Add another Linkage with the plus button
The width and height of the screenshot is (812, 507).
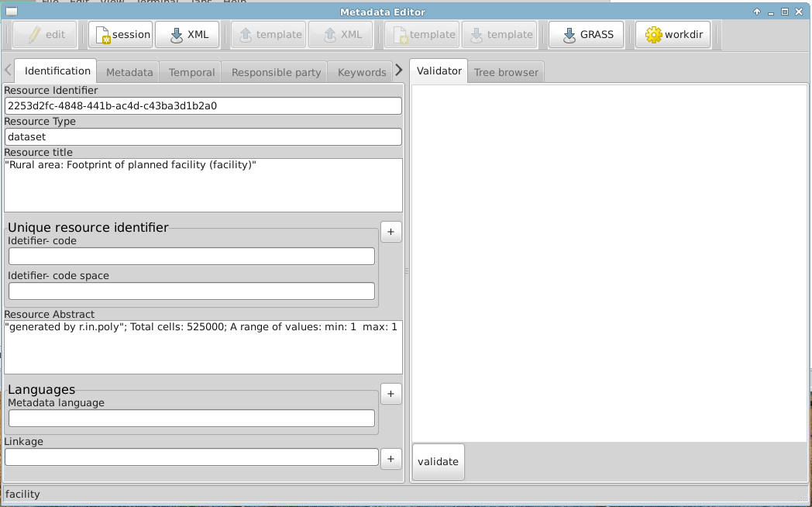391,459
